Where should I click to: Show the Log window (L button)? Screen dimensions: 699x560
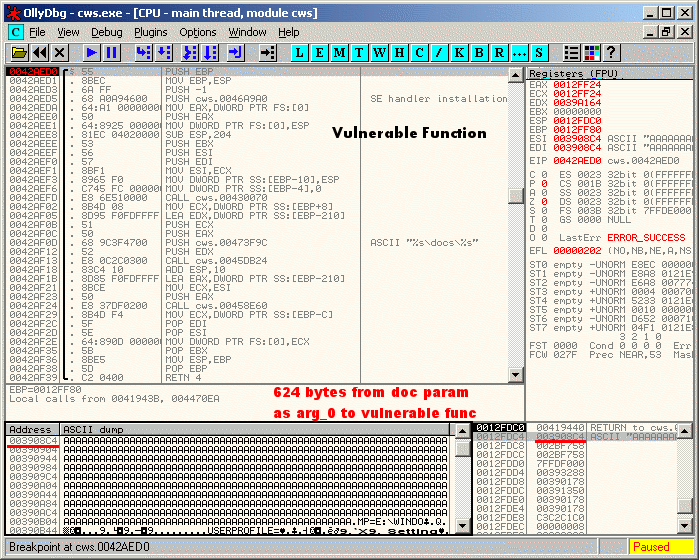click(x=300, y=53)
